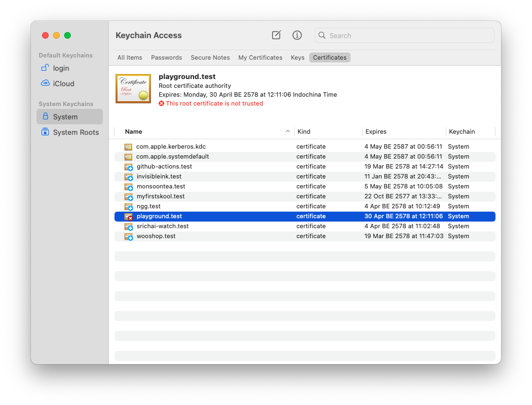The height and width of the screenshot is (405, 532).
Task: Click the large playground.test certificate thumbnail
Action: (133, 88)
